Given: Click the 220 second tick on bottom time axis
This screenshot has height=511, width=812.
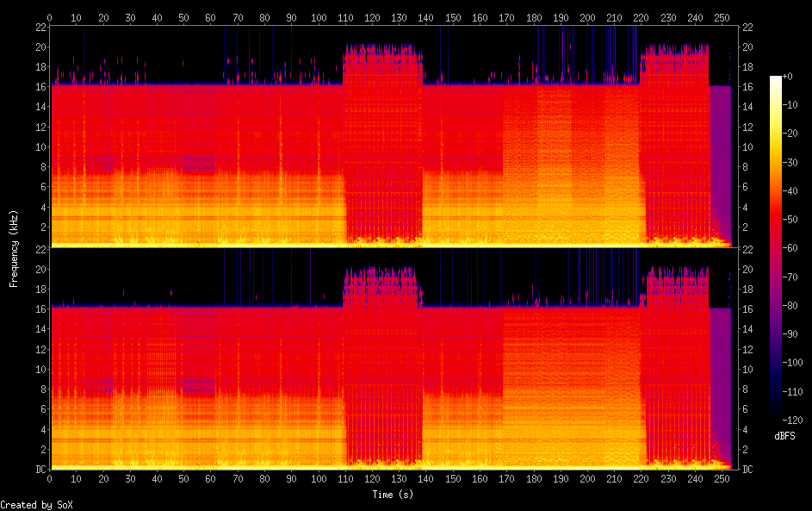Looking at the screenshot, I should (x=642, y=478).
